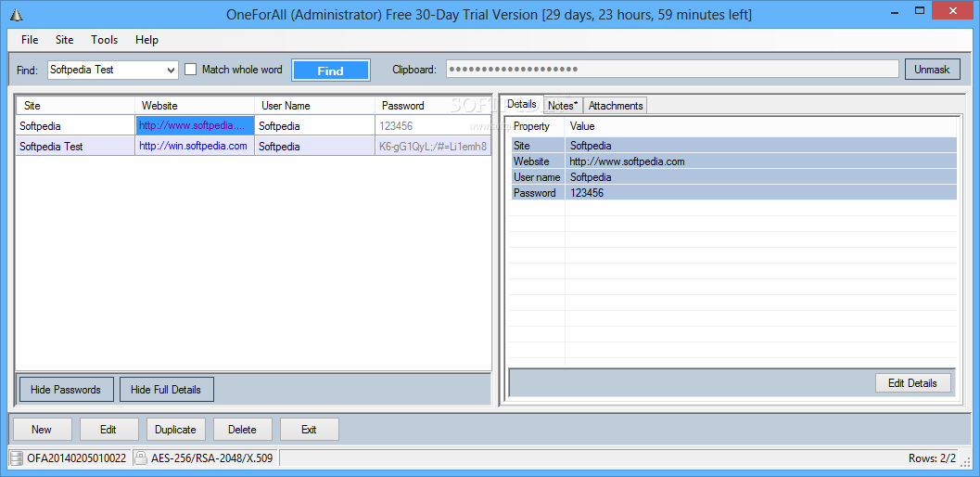Image resolution: width=980 pixels, height=477 pixels.
Task: Open the http://win.softpedia.com link
Action: pos(193,146)
